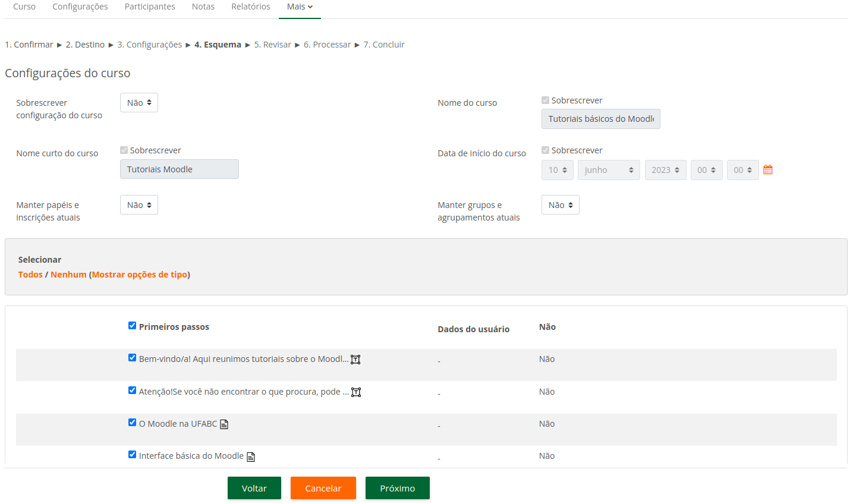Open the year dropdown showing 2023
Image resolution: width=853 pixels, height=504 pixels.
(x=665, y=169)
